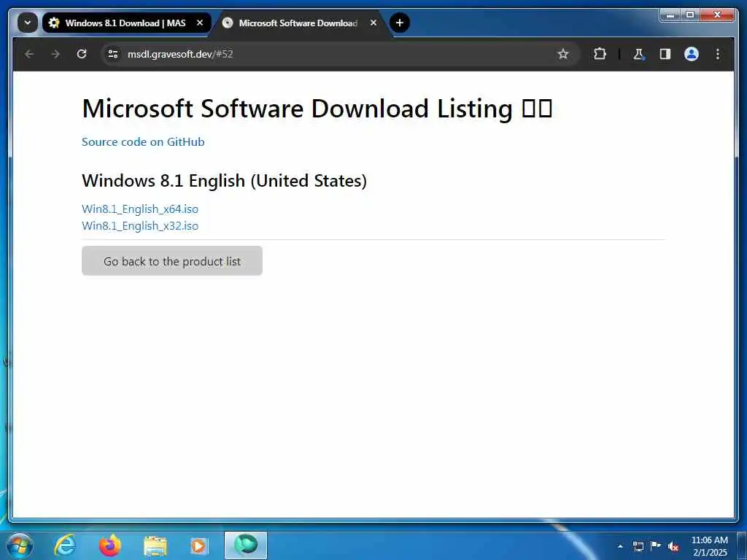Go back to previous page arrow
The height and width of the screenshot is (560, 747).
(x=29, y=54)
